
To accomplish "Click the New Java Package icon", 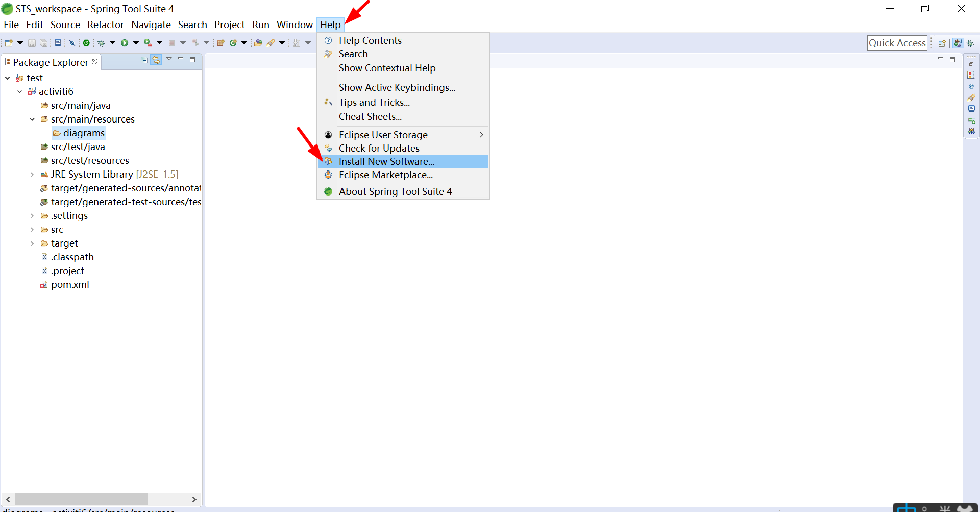I will tap(220, 43).
